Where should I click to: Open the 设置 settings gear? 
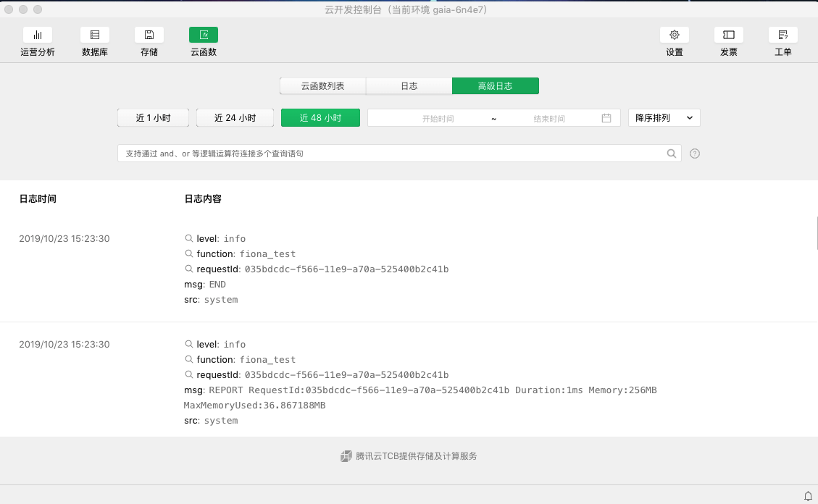tap(674, 41)
